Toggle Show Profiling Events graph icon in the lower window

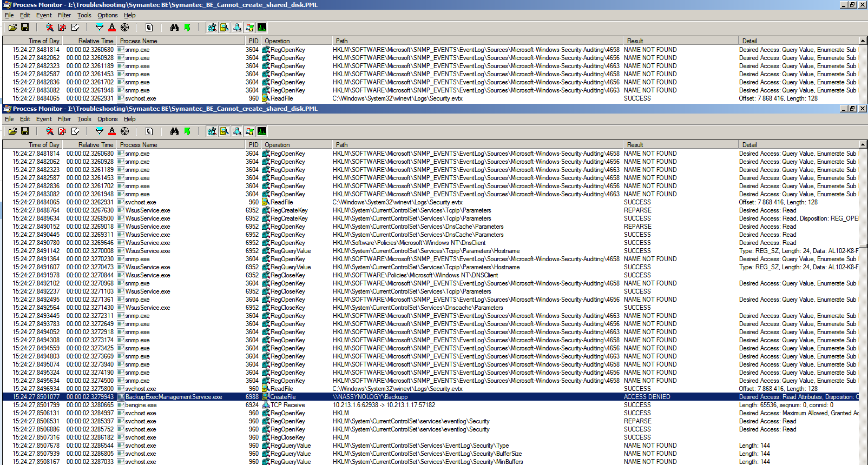click(262, 131)
